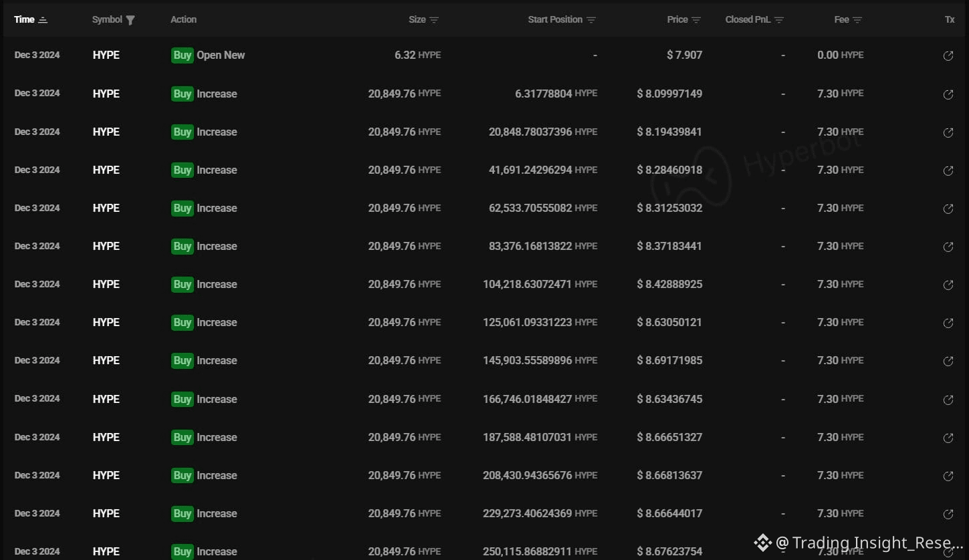This screenshot has width=969, height=560.
Task: Click the Tx column header
Action: [x=949, y=19]
